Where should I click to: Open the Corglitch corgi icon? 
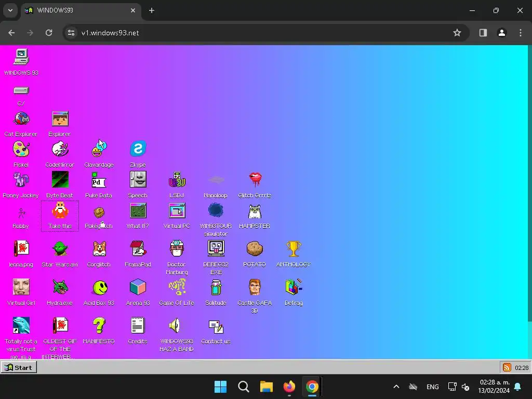pos(99,249)
